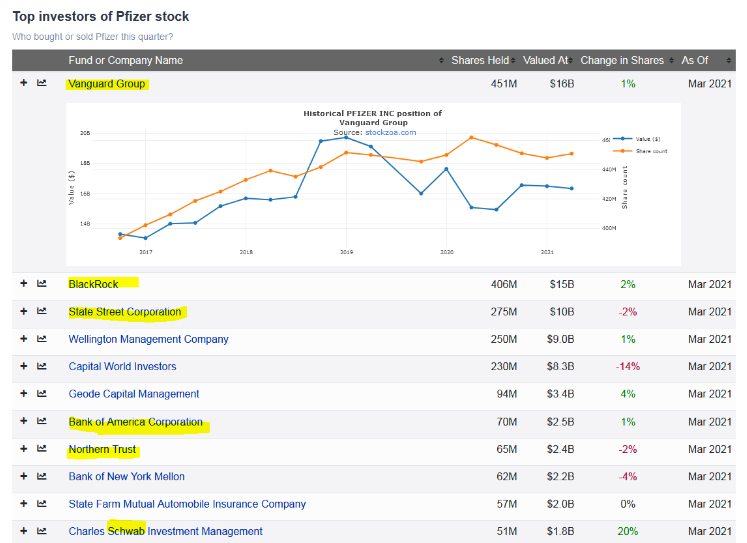Select the Top investors of Pfizer stock heading
Viewport: 747px width, 543px height.
coord(101,17)
